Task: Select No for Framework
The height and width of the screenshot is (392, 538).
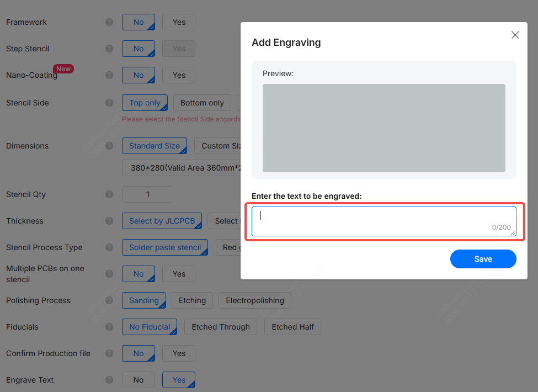Action: pyautogui.click(x=139, y=22)
